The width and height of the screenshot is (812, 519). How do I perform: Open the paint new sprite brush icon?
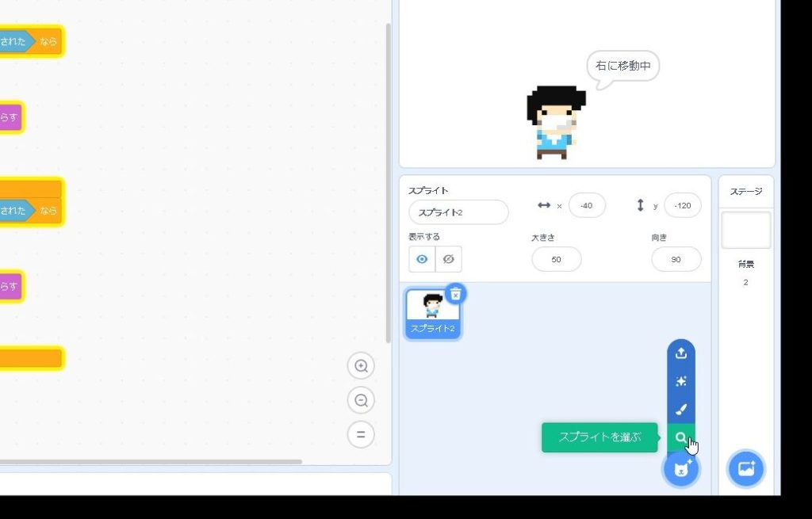click(x=680, y=410)
